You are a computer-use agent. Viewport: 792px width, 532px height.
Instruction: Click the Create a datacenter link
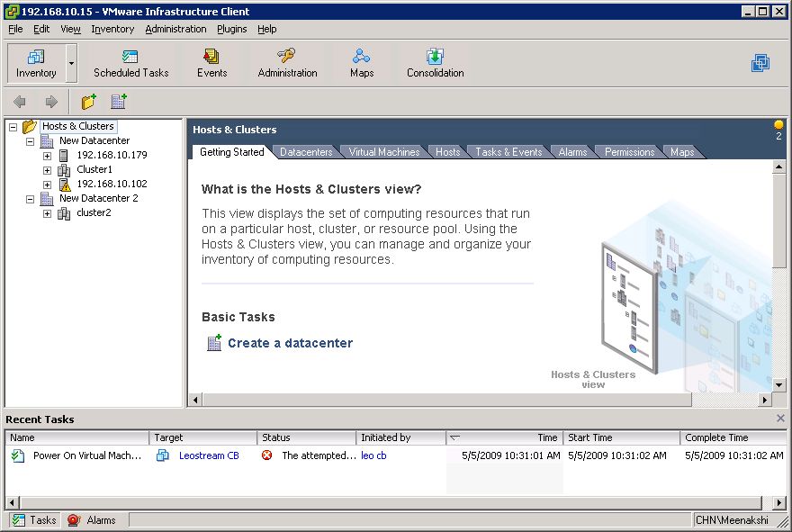click(290, 343)
